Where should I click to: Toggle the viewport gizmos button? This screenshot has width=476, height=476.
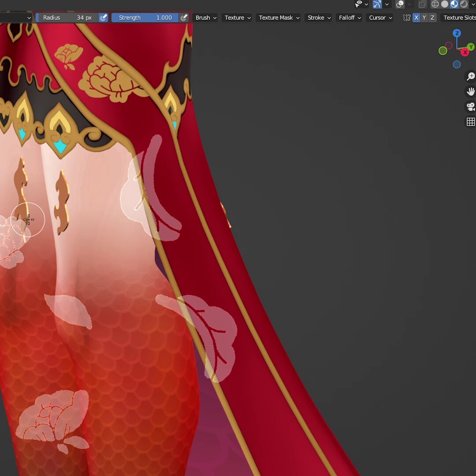coord(377,4)
